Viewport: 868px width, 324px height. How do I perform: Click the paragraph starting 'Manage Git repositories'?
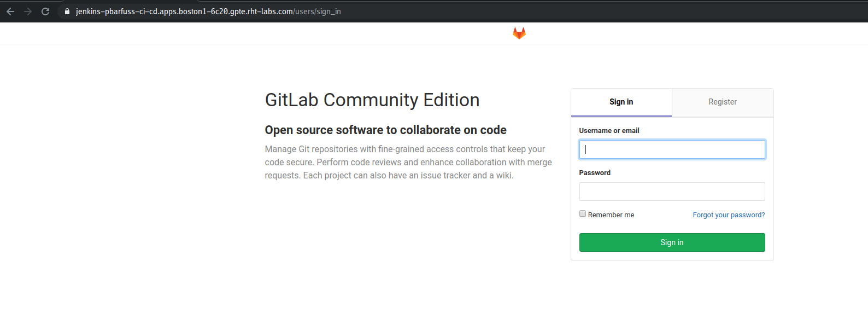(x=408, y=163)
